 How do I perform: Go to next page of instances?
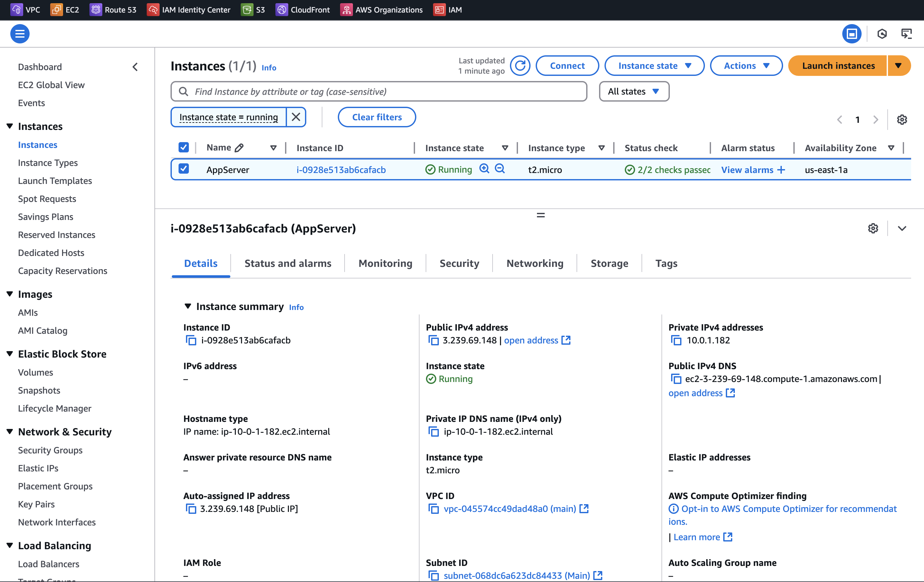(x=876, y=120)
